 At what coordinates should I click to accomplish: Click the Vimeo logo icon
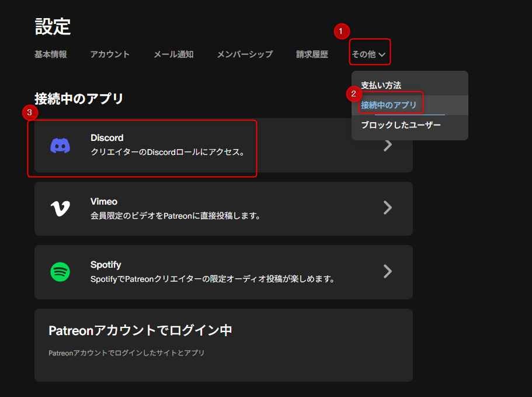tap(60, 209)
